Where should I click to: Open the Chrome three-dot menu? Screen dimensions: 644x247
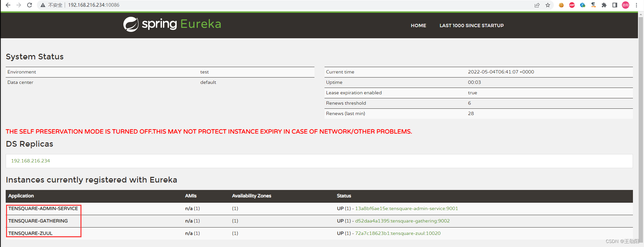[x=636, y=5]
